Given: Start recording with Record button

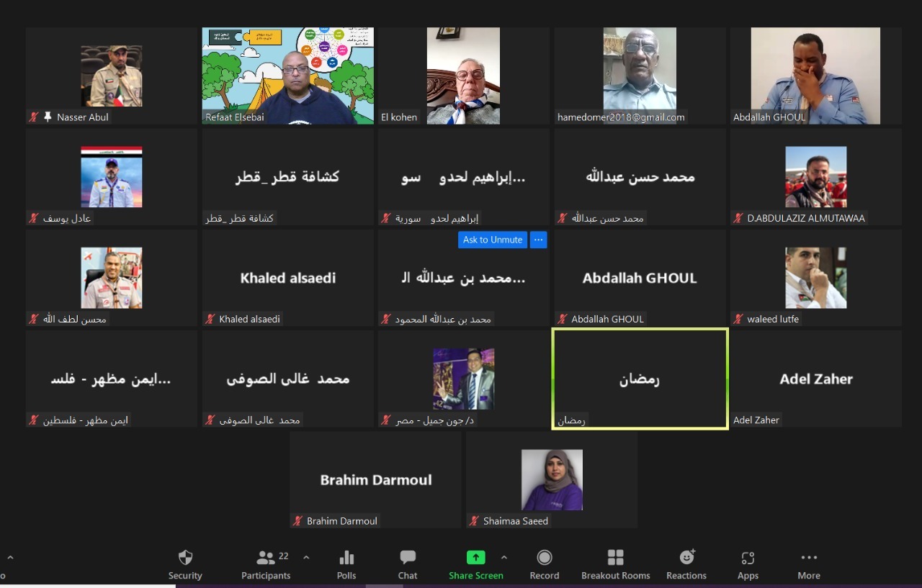Looking at the screenshot, I should (x=545, y=558).
